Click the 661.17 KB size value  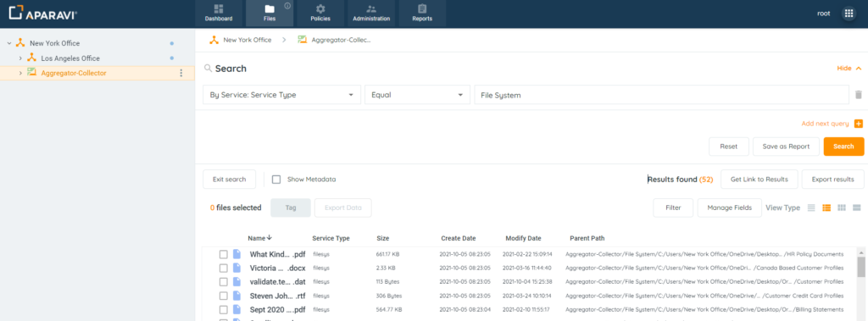388,255
